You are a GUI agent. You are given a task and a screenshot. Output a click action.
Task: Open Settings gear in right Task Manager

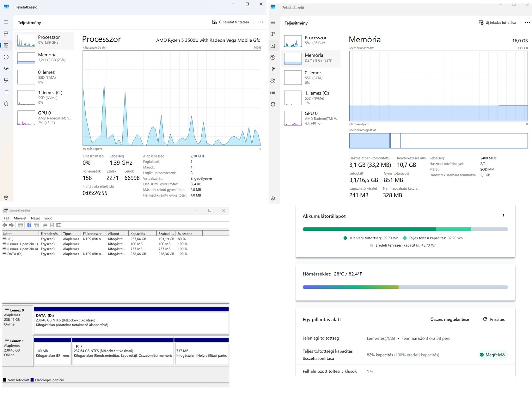[273, 198]
